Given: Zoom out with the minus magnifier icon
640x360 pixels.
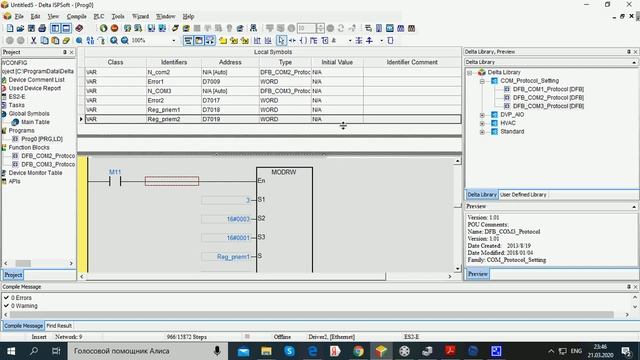Looking at the screenshot, I should coord(125,40).
